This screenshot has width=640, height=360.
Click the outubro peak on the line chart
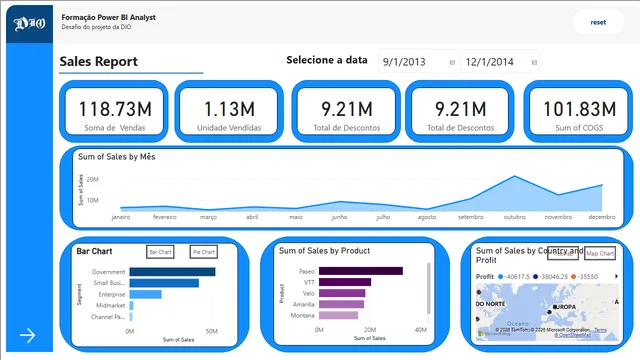[514, 176]
